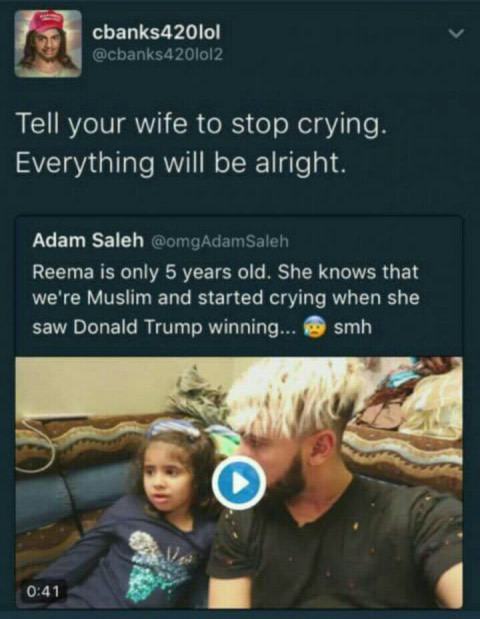Open the @cbanks420lol2 handle
This screenshot has width=480, height=619.
158,55
